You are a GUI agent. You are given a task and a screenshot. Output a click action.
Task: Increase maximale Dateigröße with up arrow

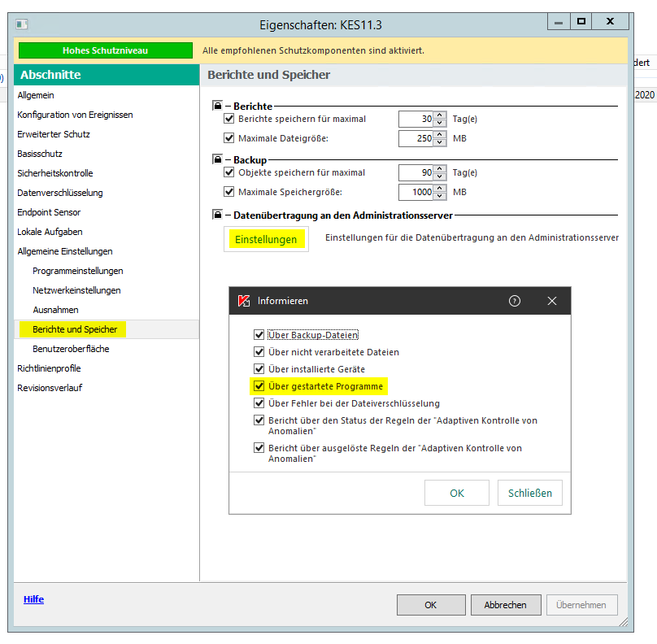439,134
